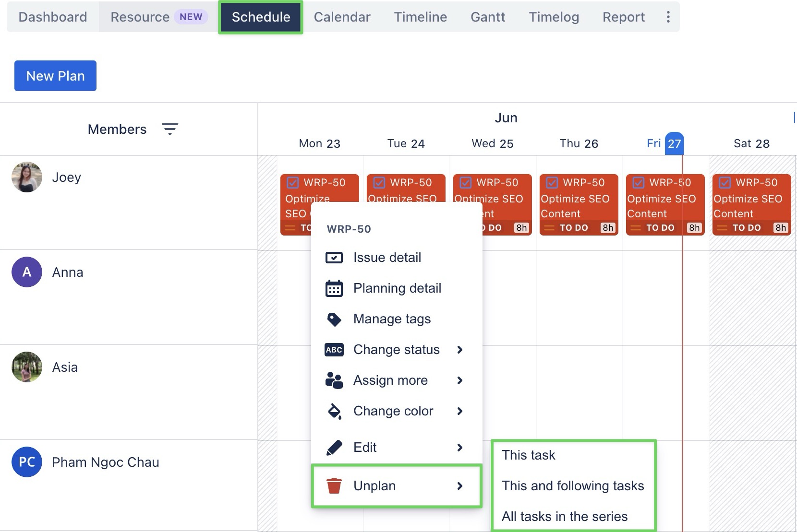Image resolution: width=797 pixels, height=532 pixels.
Task: Click the Fri 27 today date marker
Action: (x=674, y=143)
